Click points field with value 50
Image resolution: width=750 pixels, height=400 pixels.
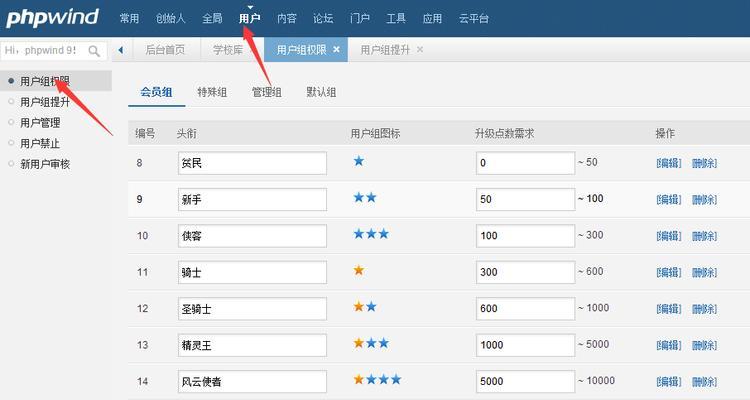coord(525,200)
